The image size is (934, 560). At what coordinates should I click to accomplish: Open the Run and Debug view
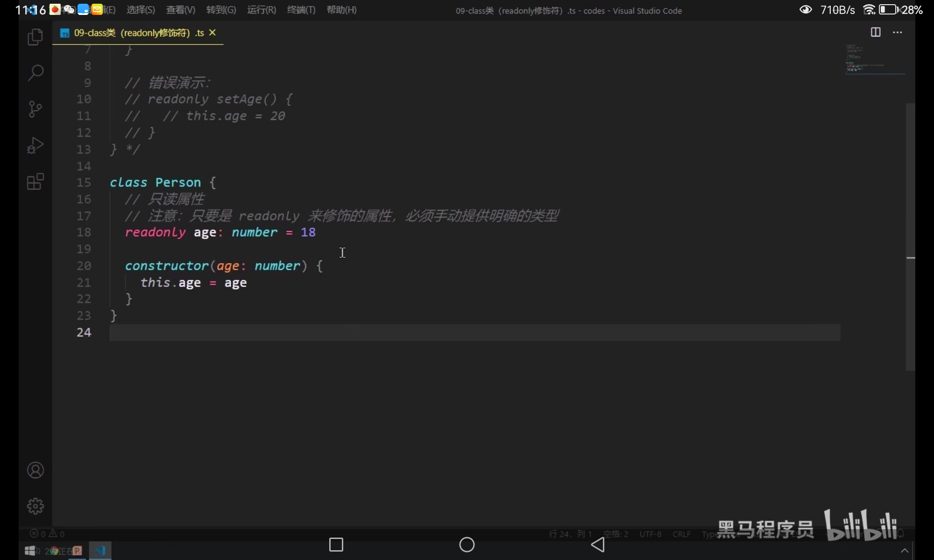(35, 146)
